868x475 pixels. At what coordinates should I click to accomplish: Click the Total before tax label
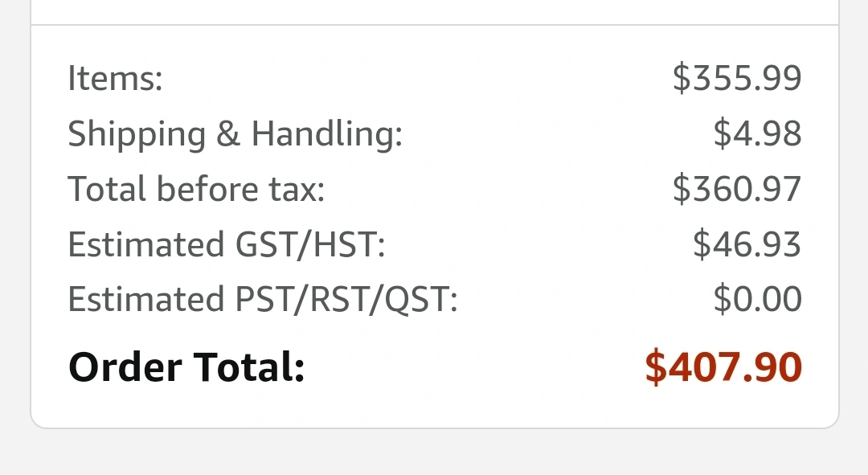196,189
